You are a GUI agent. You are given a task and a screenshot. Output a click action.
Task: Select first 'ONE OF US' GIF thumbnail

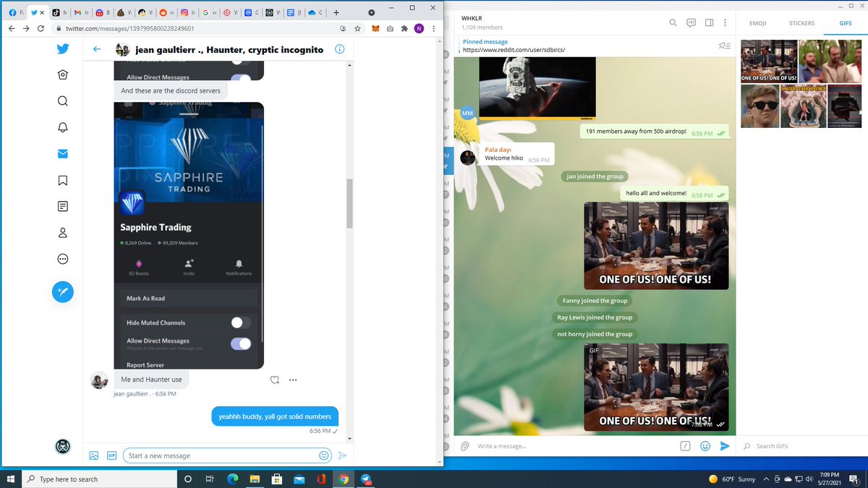(x=768, y=60)
